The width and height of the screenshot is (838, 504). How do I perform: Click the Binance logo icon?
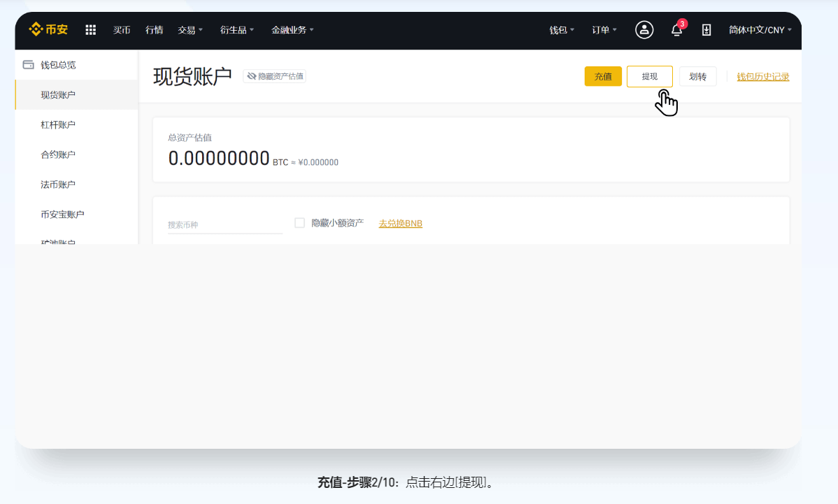click(x=36, y=29)
